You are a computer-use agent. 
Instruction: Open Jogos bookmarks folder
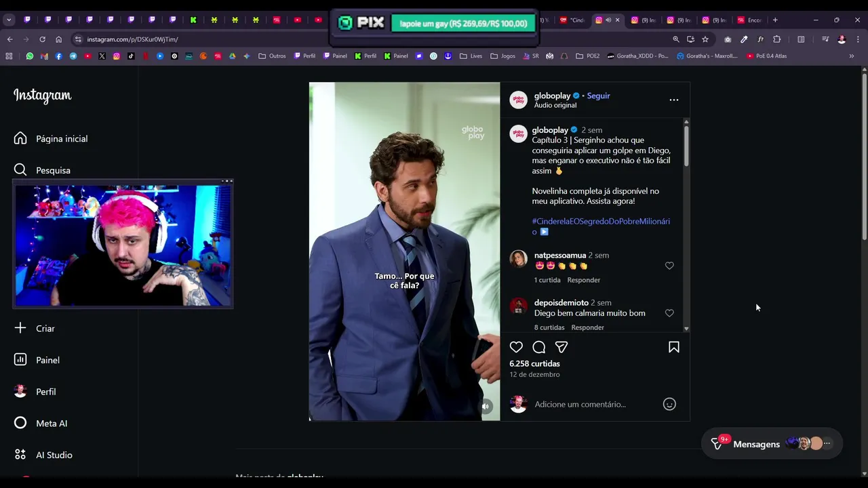(x=503, y=56)
